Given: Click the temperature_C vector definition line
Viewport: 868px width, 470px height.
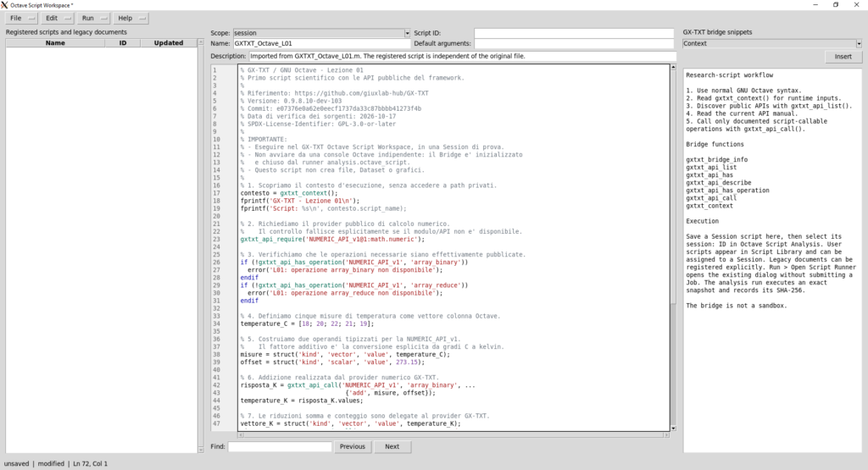Looking at the screenshot, I should click(307, 324).
